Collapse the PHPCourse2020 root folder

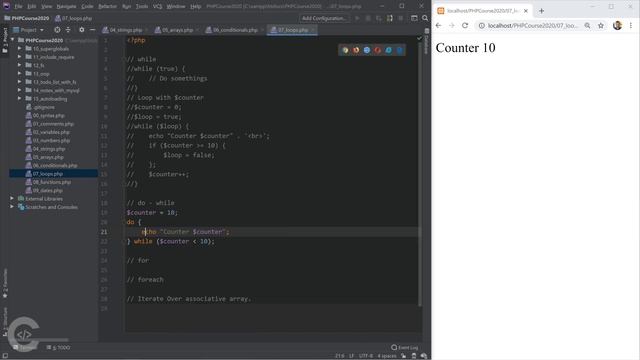(13, 40)
